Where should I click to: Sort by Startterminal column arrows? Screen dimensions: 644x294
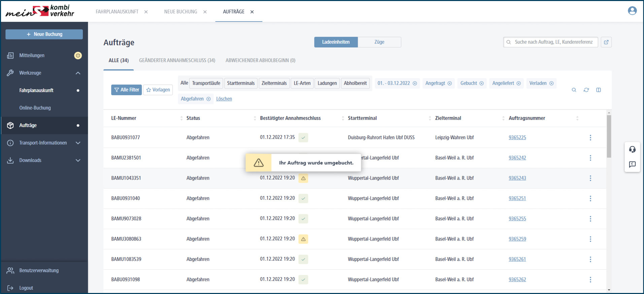430,118
